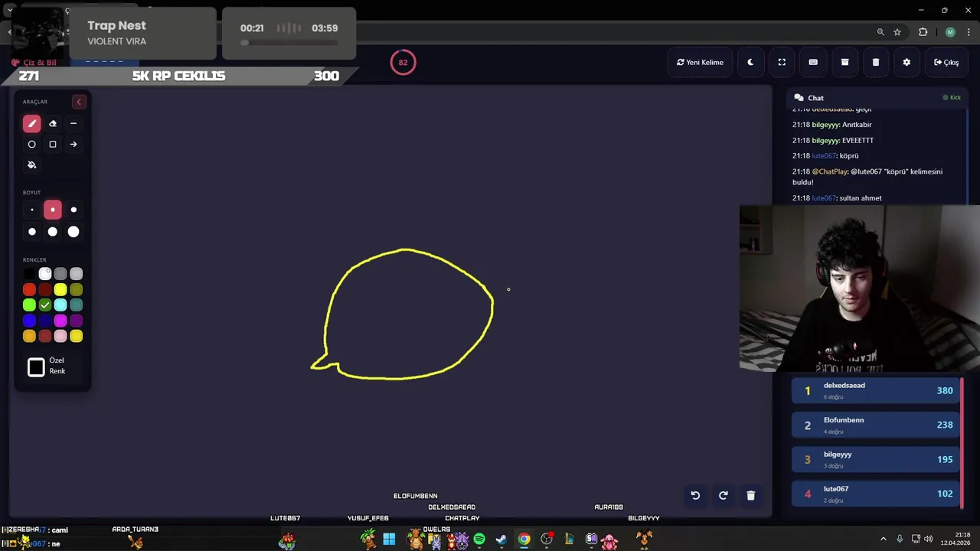Select the black color swatch
The image size is (980, 551).
tap(29, 274)
